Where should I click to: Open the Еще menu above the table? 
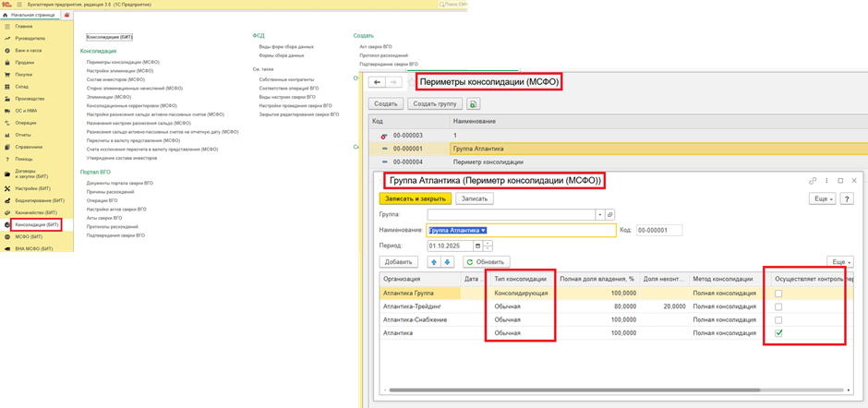click(x=838, y=262)
